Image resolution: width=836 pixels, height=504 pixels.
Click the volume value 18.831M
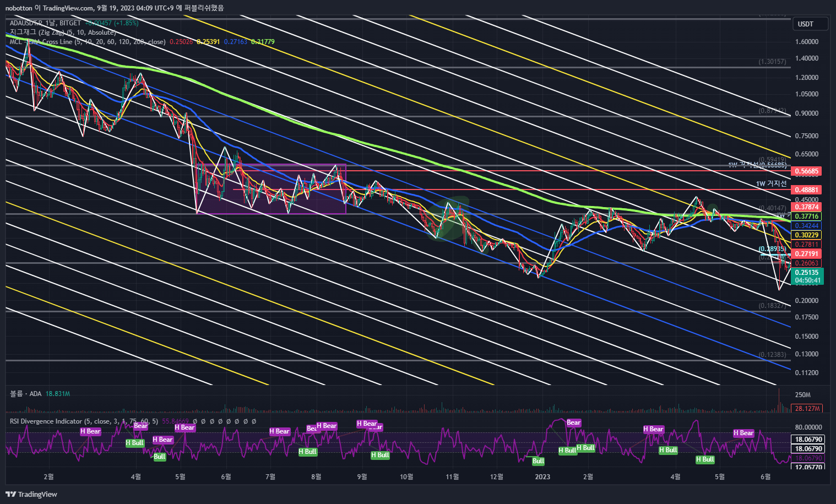(x=58, y=394)
